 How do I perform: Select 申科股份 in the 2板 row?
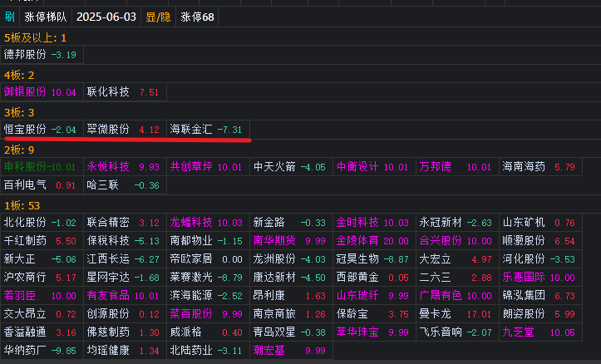42,167
